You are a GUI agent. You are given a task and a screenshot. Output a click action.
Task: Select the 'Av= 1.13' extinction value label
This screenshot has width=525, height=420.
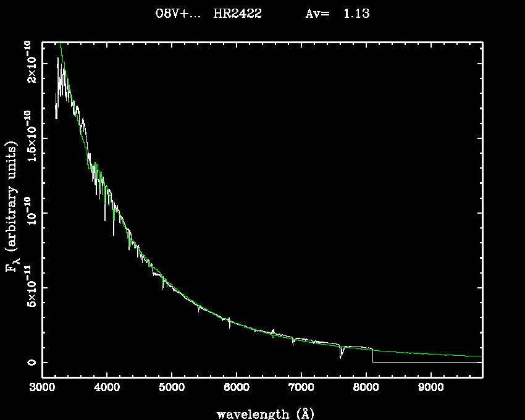coord(338,14)
